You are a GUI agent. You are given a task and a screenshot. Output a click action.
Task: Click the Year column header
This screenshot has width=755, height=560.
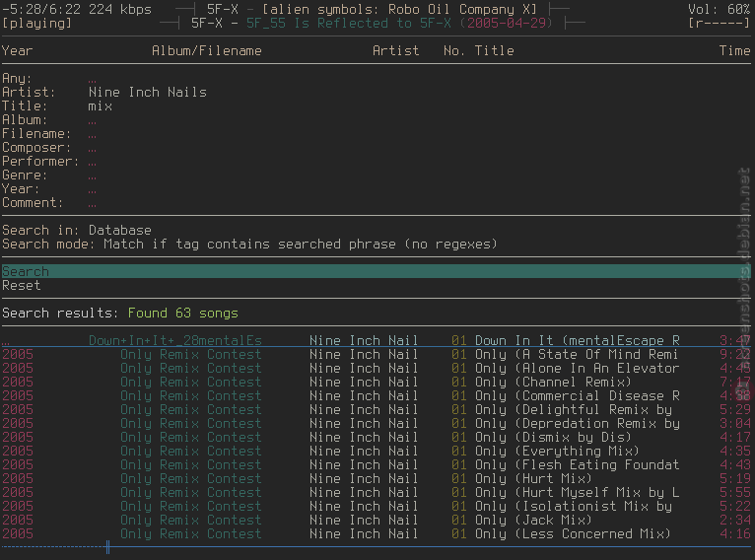pyautogui.click(x=18, y=50)
